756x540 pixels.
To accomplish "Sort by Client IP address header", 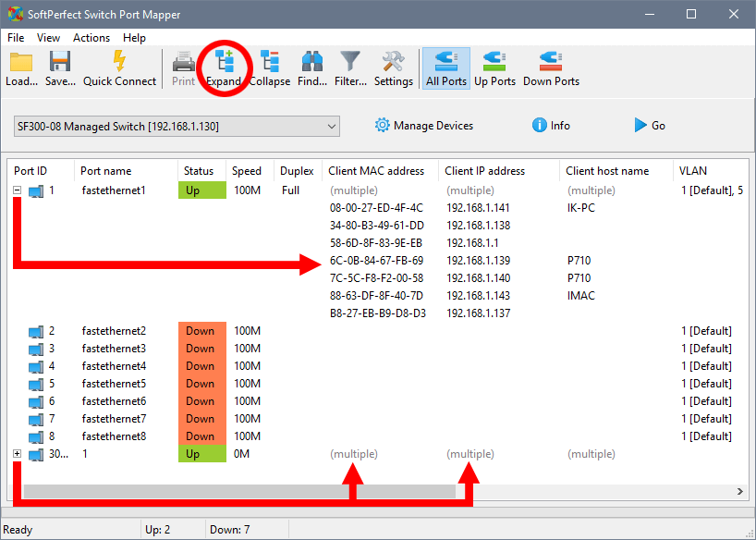I will coord(499,171).
